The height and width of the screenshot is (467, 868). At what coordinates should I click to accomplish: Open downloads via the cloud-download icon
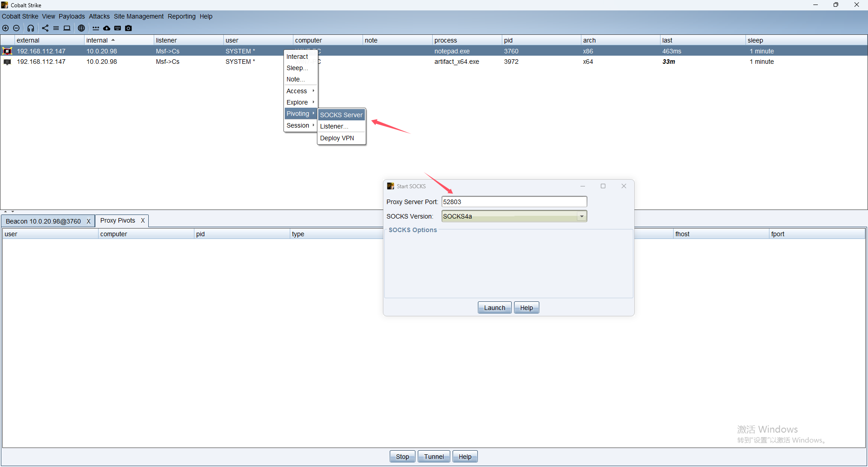pyautogui.click(x=107, y=28)
